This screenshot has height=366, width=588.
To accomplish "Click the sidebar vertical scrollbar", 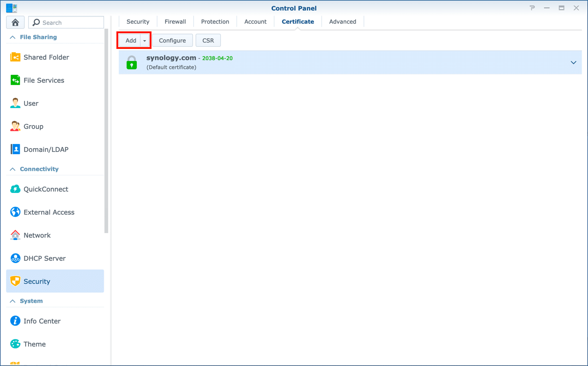I will pos(106,138).
